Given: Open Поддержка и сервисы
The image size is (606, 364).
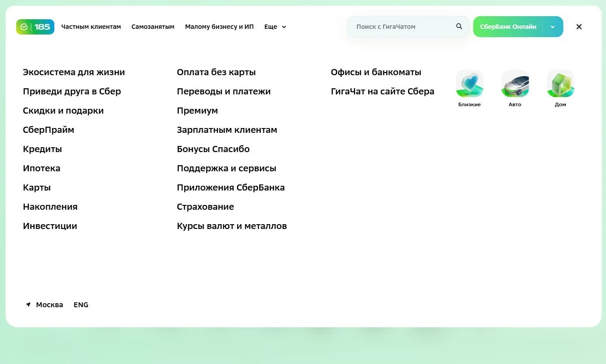Looking at the screenshot, I should pos(227,168).
